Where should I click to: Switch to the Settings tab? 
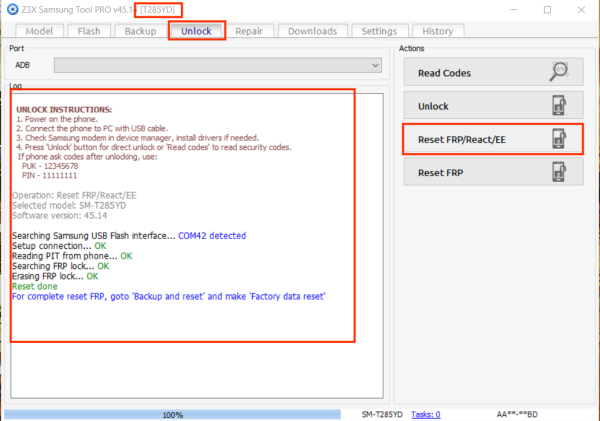point(379,31)
